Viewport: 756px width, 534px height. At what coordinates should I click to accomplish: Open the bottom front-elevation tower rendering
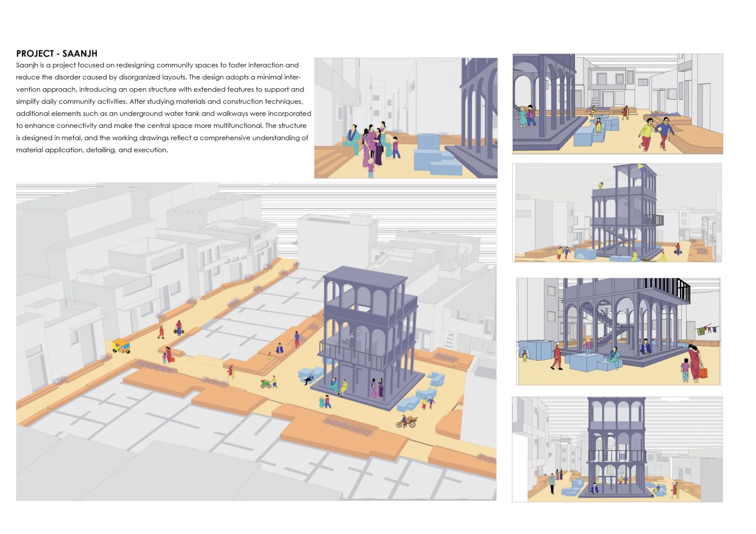(x=617, y=449)
